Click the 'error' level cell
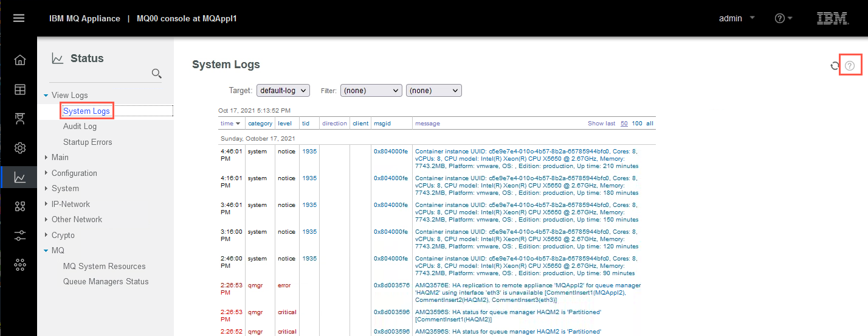The image size is (868, 336). [x=284, y=285]
